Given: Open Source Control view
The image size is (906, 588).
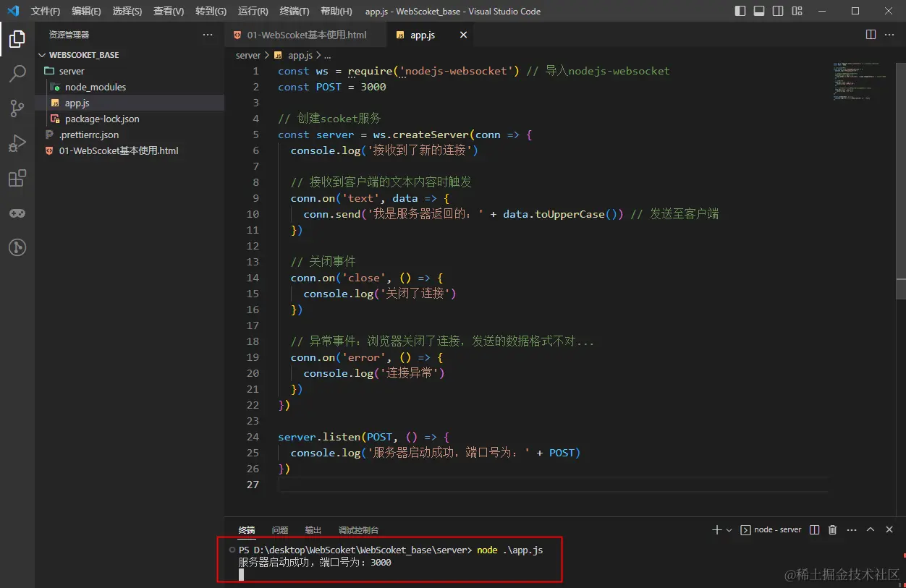Looking at the screenshot, I should [17, 108].
